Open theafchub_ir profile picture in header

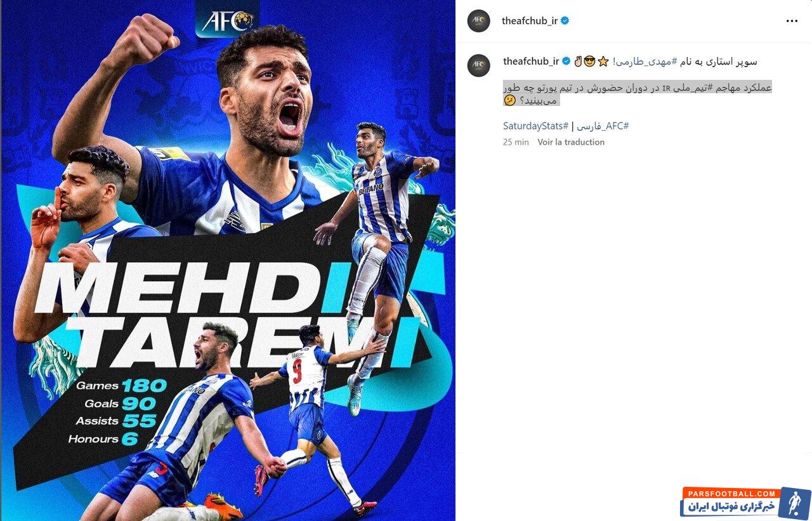[478, 21]
